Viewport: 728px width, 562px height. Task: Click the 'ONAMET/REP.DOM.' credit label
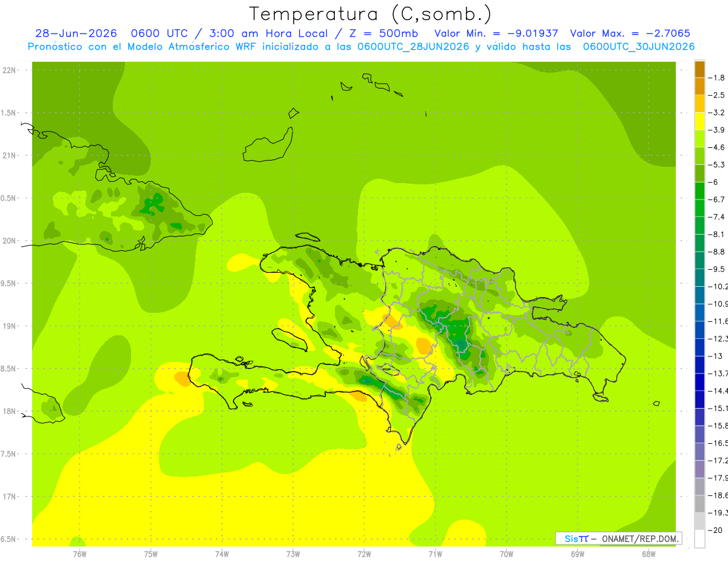(x=641, y=538)
